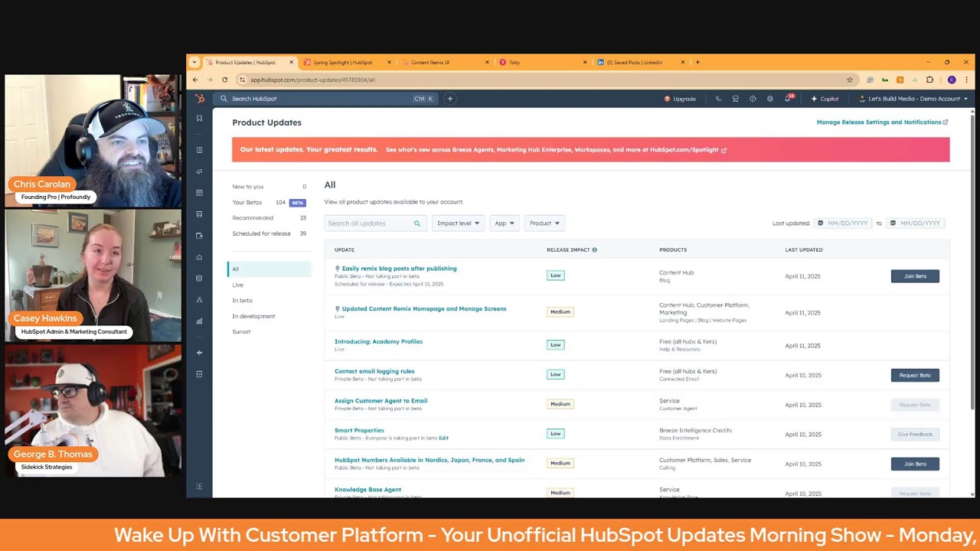Image resolution: width=980 pixels, height=551 pixels.
Task: Open the App filter dropdown
Action: (504, 223)
